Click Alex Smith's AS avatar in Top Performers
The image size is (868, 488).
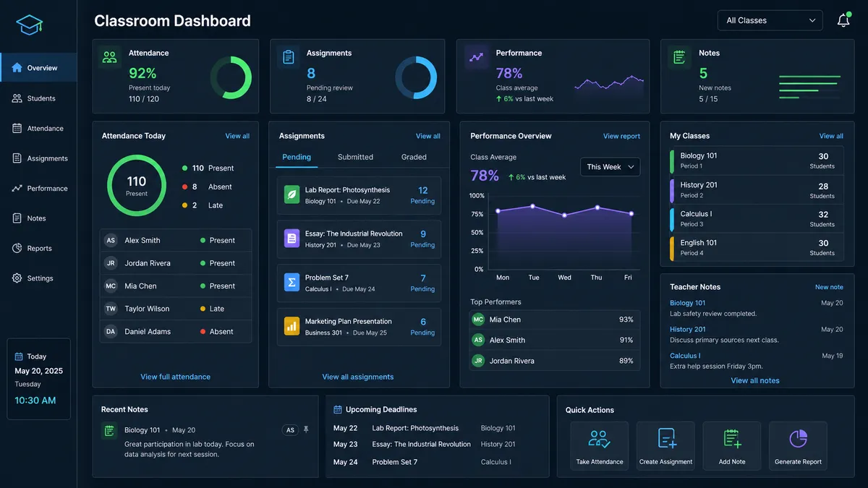click(x=478, y=340)
